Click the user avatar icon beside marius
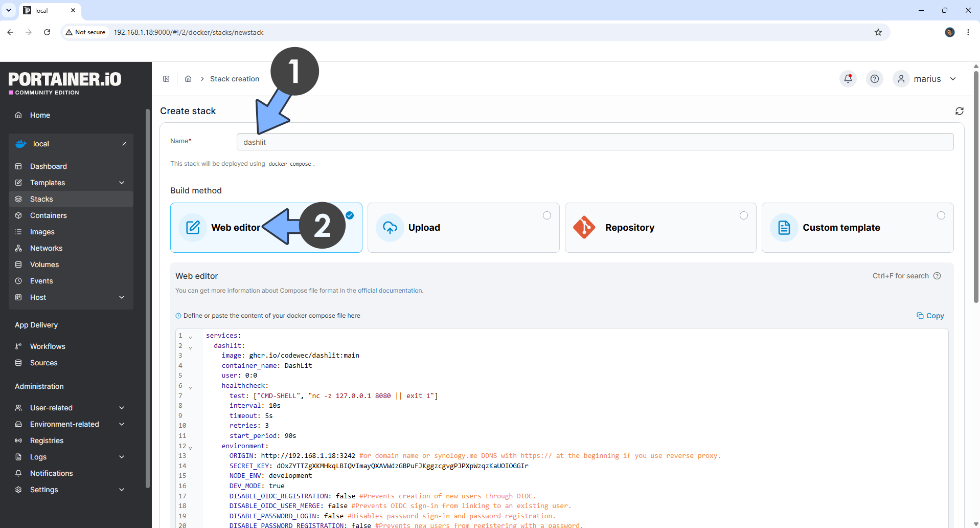The image size is (980, 528). [901, 79]
